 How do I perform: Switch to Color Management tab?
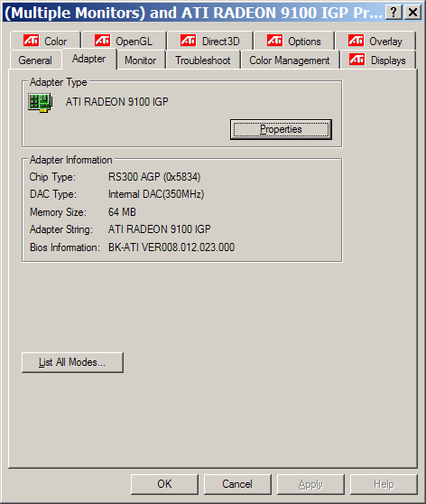tap(290, 61)
